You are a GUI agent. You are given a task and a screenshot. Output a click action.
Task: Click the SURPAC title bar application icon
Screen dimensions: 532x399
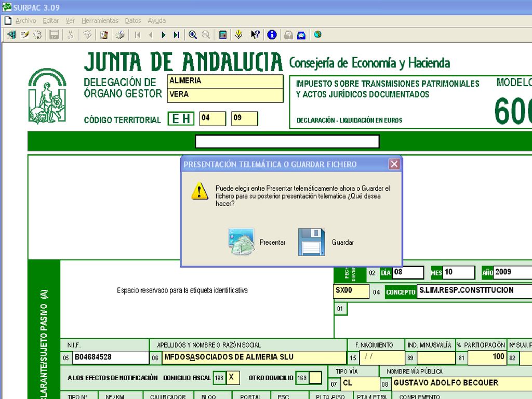[7, 7]
